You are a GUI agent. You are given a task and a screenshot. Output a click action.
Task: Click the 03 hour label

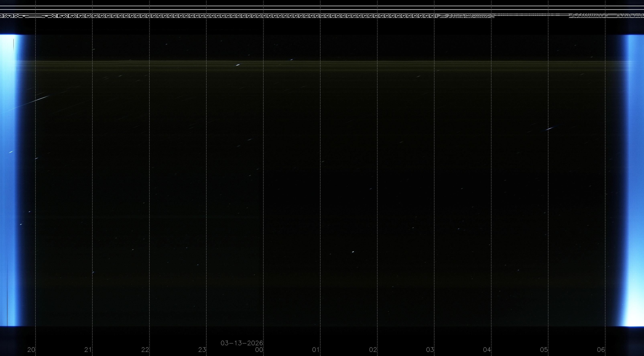click(x=430, y=350)
